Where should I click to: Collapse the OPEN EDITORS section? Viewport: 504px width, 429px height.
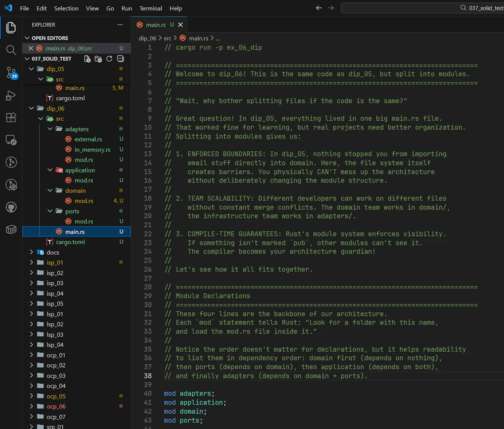click(x=27, y=38)
